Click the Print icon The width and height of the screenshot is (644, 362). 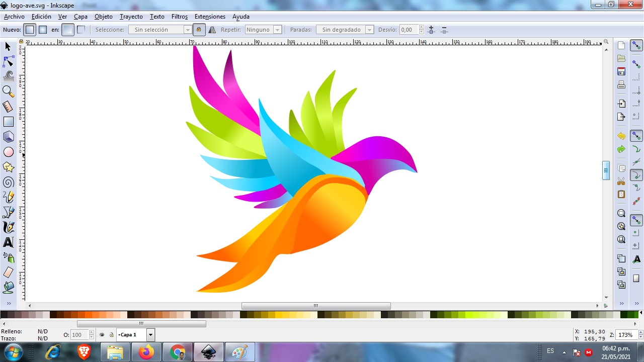[621, 84]
